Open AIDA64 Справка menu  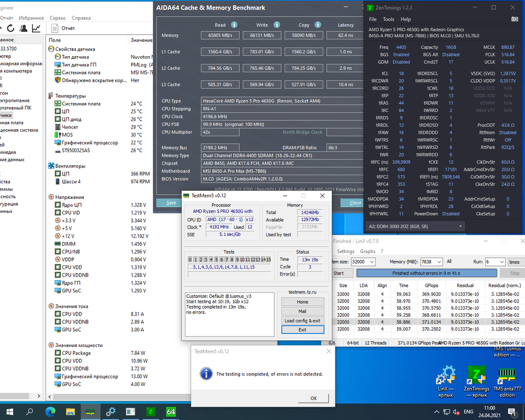[x=81, y=18]
